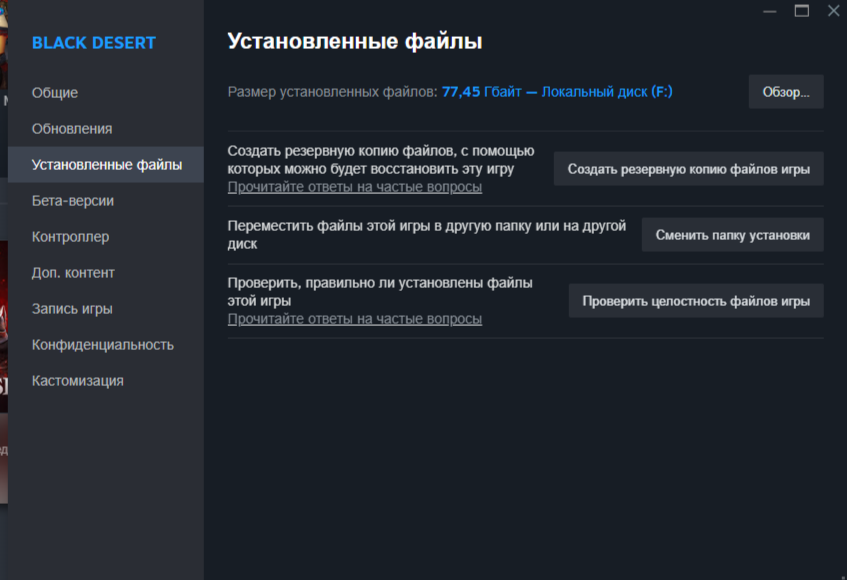Minimize the properties window
This screenshot has width=847, height=580.
pyautogui.click(x=770, y=11)
